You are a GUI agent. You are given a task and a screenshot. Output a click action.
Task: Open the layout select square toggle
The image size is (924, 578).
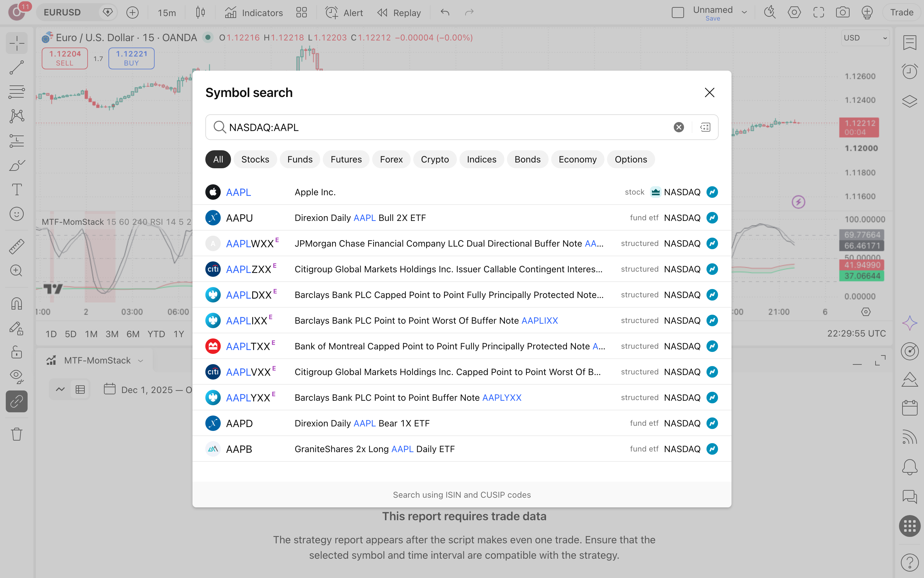tap(678, 13)
